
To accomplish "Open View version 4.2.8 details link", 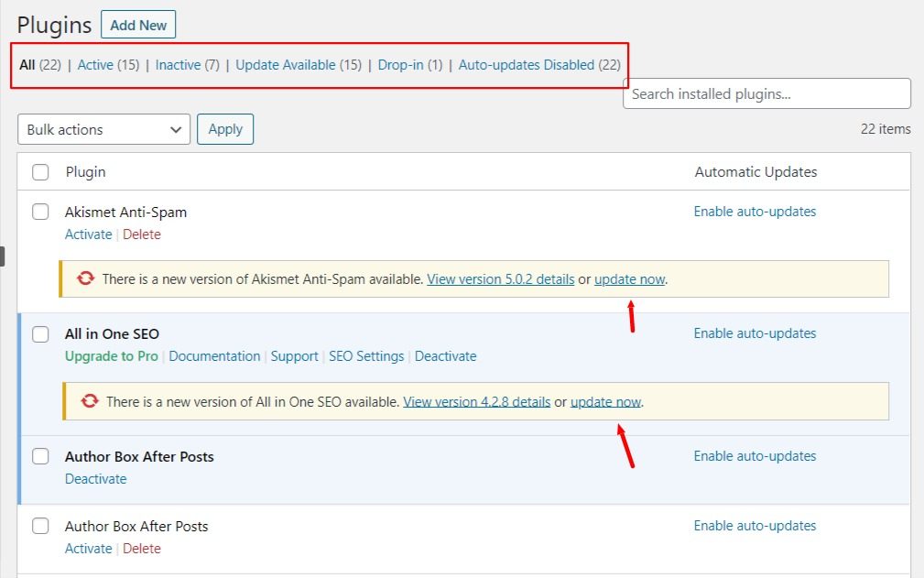I will [477, 402].
